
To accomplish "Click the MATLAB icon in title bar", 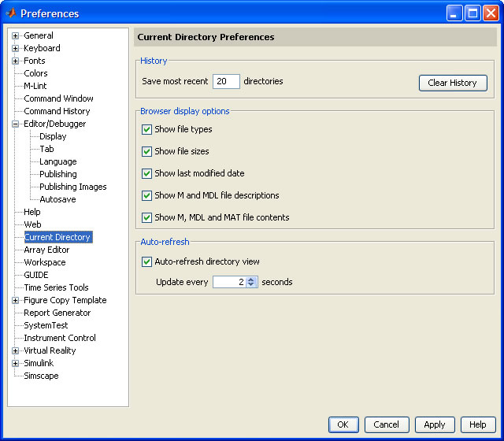I will (x=10, y=13).
